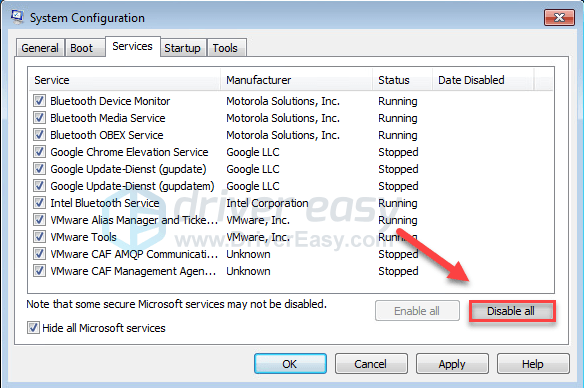Click Stopped status of Google Chrome Elevation Service
The height and width of the screenshot is (388, 584).
tap(398, 152)
